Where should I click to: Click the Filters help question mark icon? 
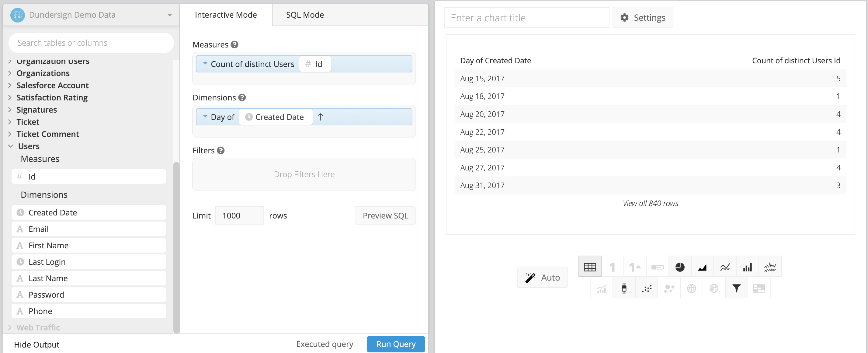point(221,150)
